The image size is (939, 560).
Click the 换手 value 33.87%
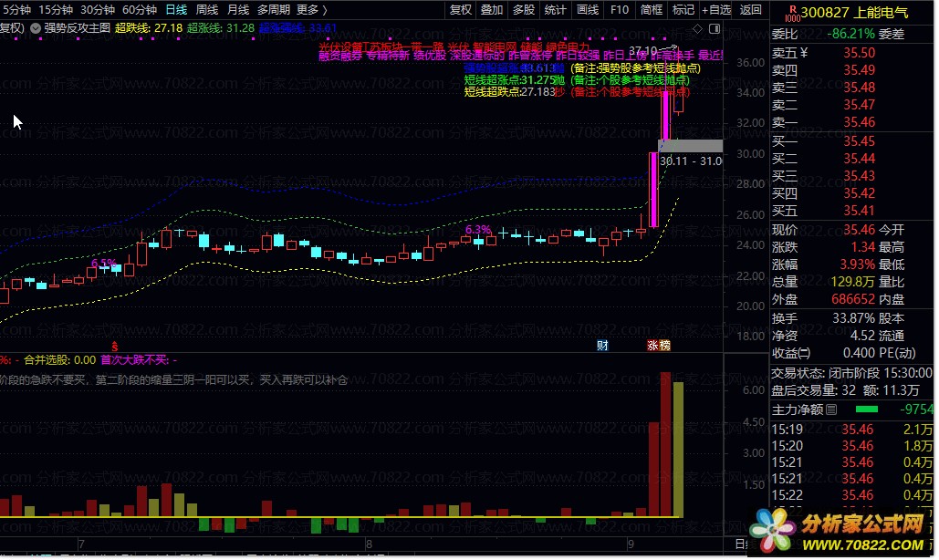[853, 318]
